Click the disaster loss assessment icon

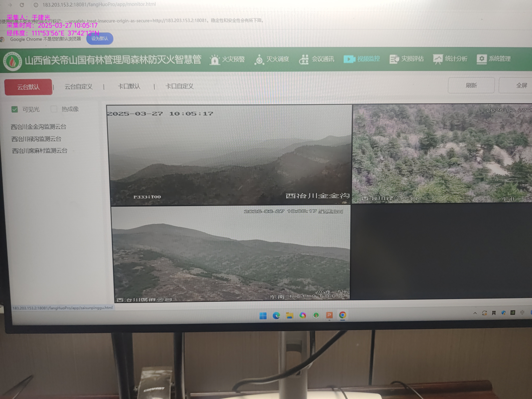pos(394,59)
